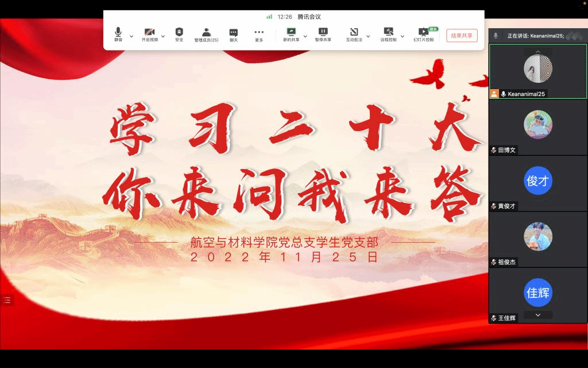The image size is (588, 368).
Task: Select the 佳辉 blue avatar tile
Action: pyautogui.click(x=537, y=292)
